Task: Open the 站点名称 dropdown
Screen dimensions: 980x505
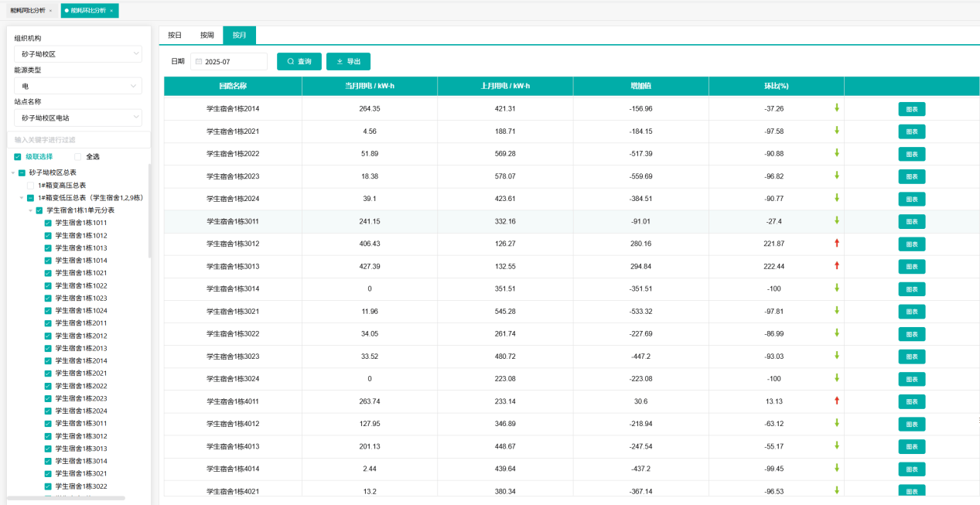Action: 77,118
